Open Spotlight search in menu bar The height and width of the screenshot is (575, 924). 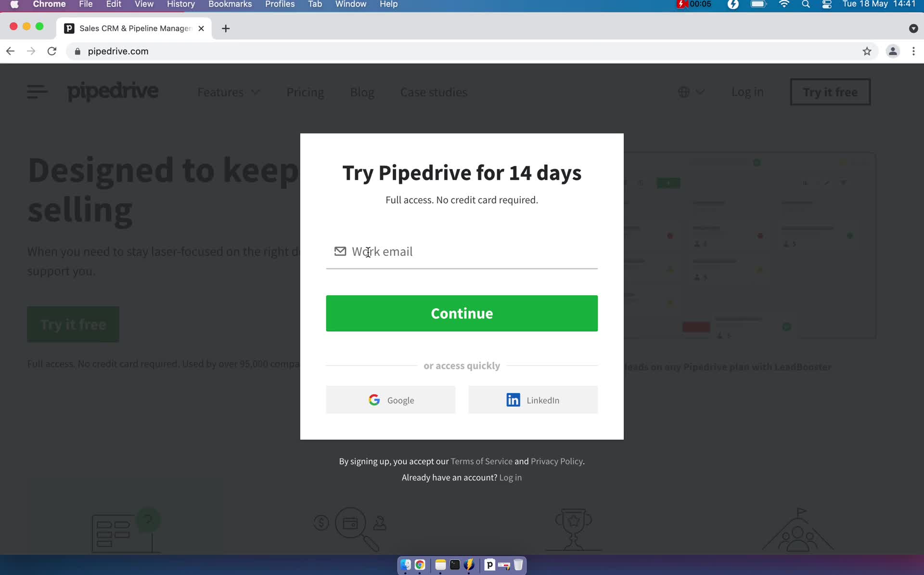(x=806, y=4)
